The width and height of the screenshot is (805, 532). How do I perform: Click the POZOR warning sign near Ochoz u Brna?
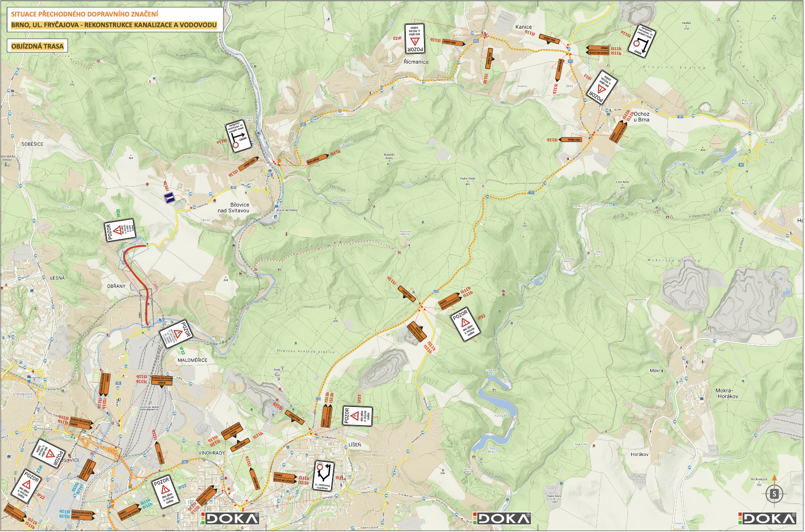point(602,88)
